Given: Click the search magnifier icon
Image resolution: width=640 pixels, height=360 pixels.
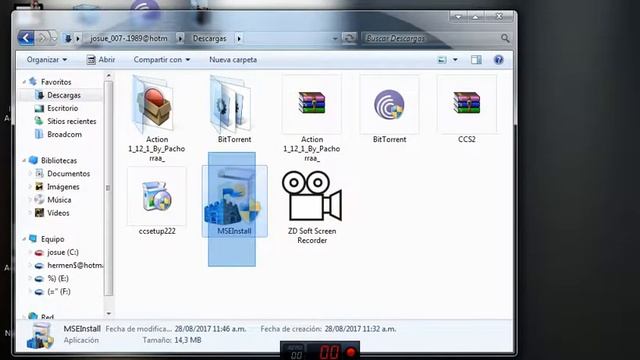Looking at the screenshot, I should [505, 38].
